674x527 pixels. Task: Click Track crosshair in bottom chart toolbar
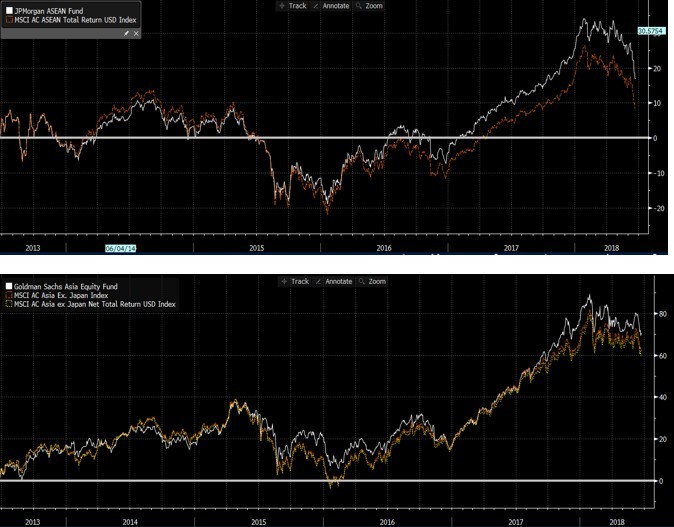pyautogui.click(x=294, y=282)
